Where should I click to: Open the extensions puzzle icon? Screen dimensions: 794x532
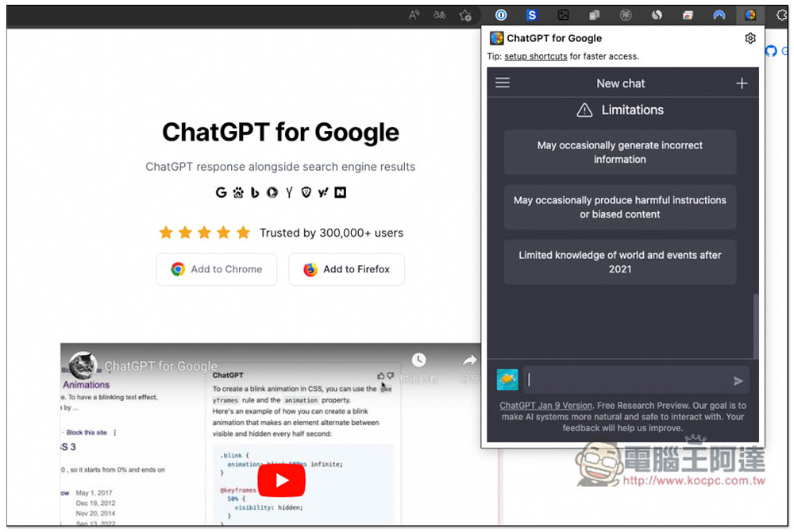[782, 15]
